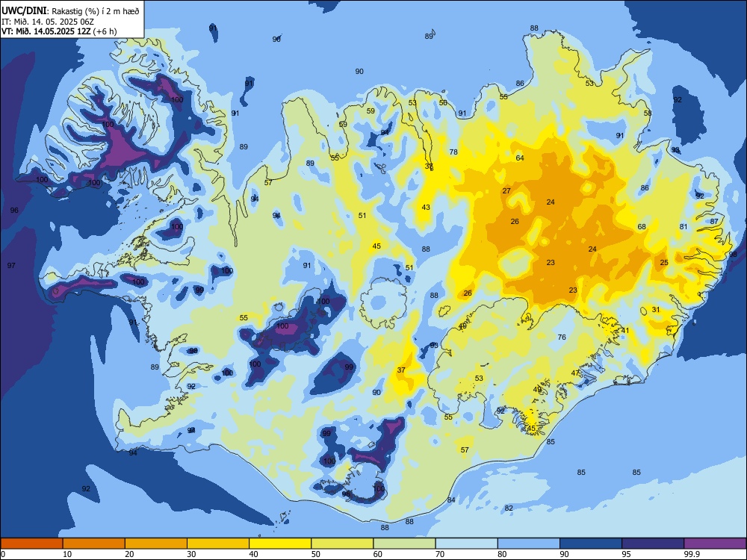The height and width of the screenshot is (560, 747).
Task: Click the 25 humidity value on the map
Action: (x=664, y=262)
